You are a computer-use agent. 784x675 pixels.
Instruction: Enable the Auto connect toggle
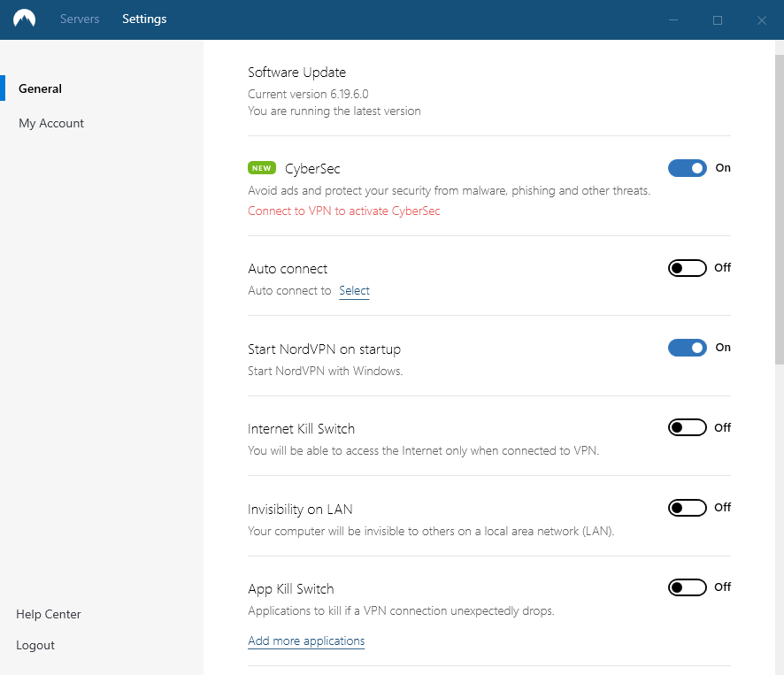(687, 268)
